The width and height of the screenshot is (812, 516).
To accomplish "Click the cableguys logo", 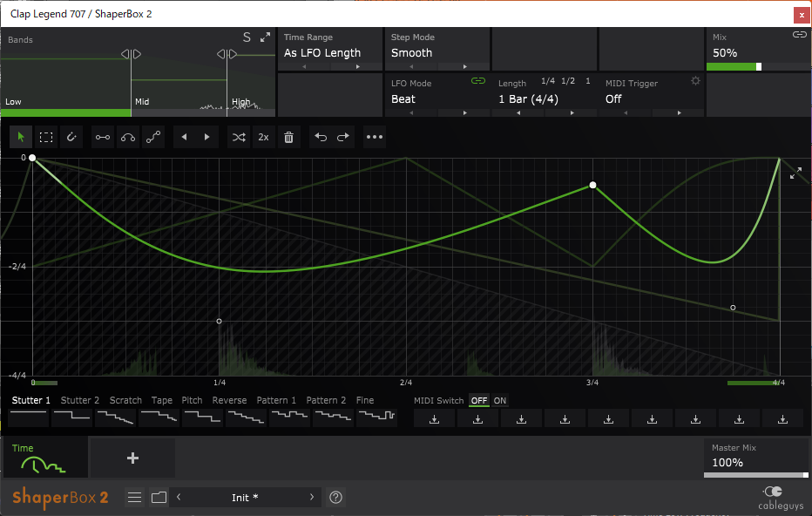I will 780,499.
